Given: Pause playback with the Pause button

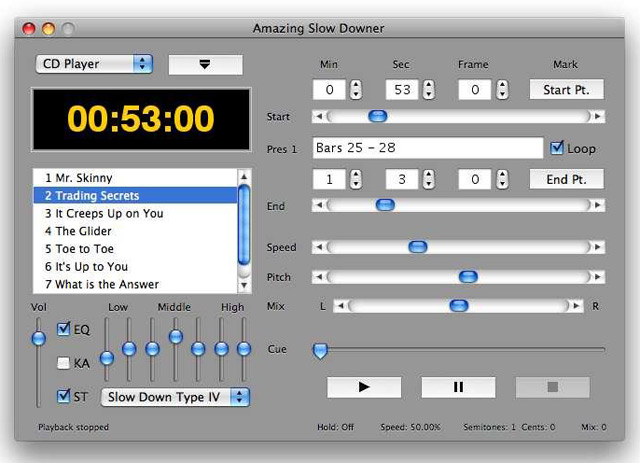Looking at the screenshot, I should [458, 387].
